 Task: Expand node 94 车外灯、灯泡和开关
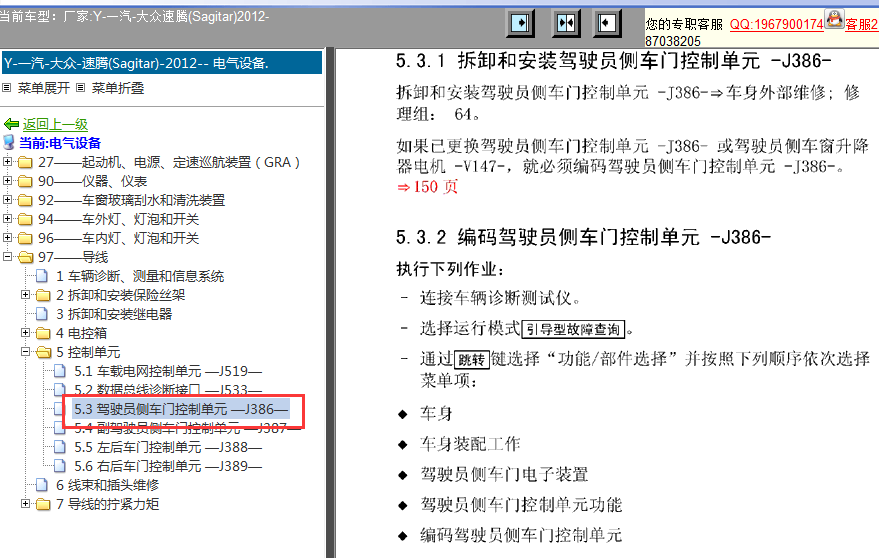7,219
